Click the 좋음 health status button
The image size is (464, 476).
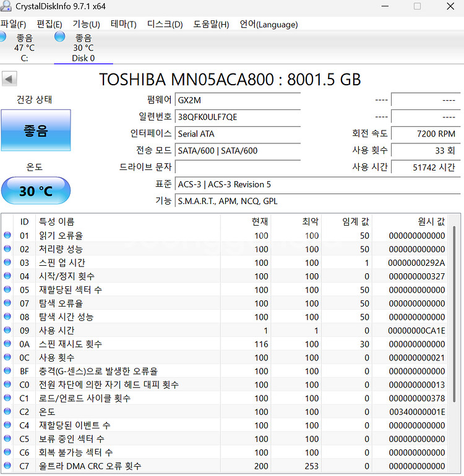click(x=36, y=130)
